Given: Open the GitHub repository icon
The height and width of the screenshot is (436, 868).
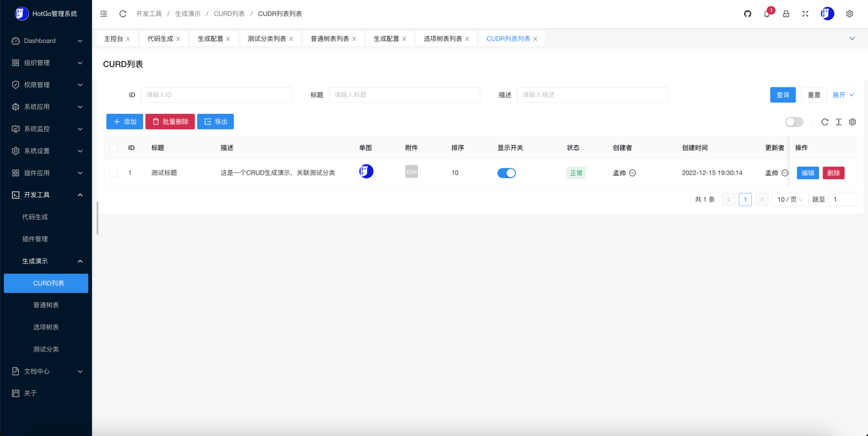Looking at the screenshot, I should point(747,14).
